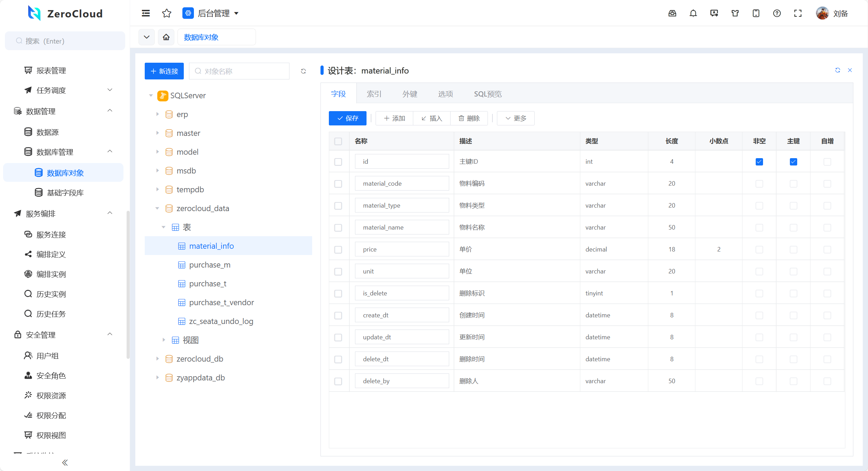Collapse the zerocloud_data database node
868x471 pixels.
pos(157,208)
